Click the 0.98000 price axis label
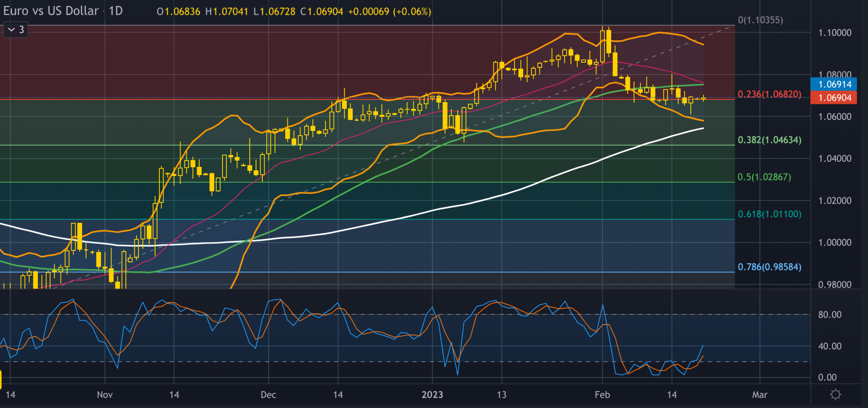868x408 pixels. click(x=835, y=284)
